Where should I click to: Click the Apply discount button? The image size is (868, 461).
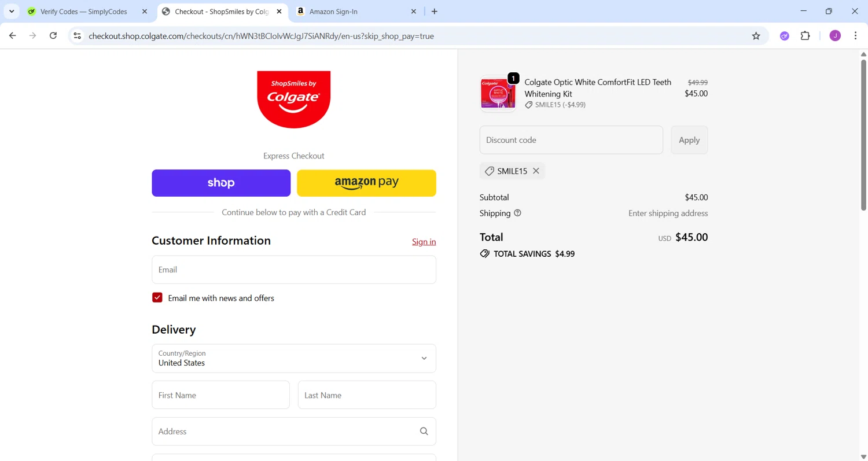689,140
